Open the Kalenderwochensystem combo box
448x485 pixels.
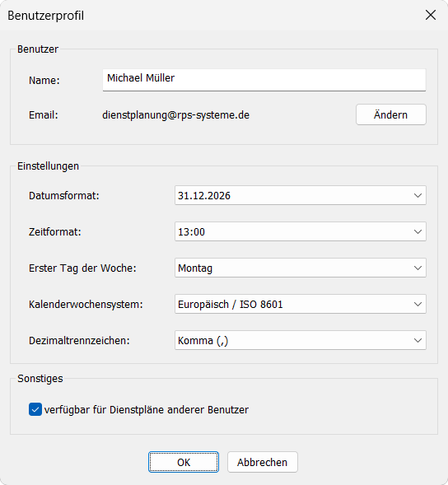(300, 304)
